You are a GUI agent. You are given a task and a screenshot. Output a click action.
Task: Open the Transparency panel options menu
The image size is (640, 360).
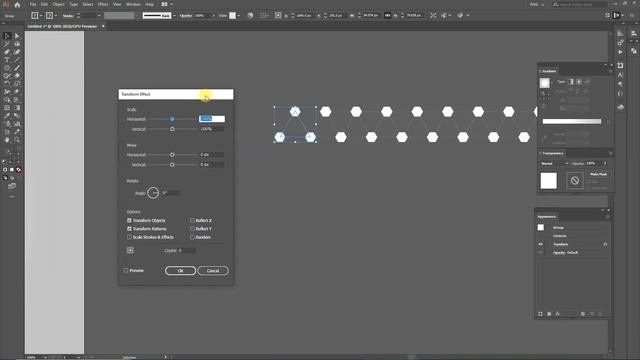tap(611, 153)
